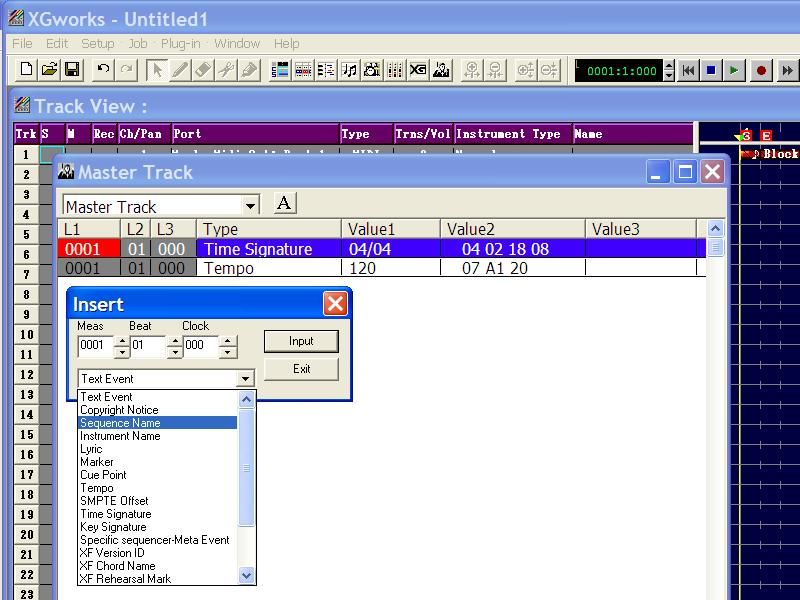Select Sequence Name in the event list
This screenshot has width=800, height=600.
[158, 423]
